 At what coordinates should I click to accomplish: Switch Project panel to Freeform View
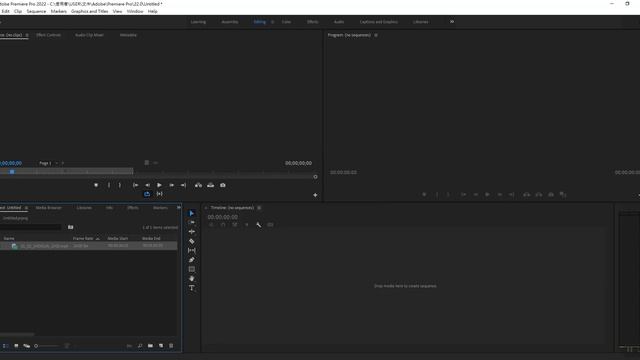click(x=27, y=346)
